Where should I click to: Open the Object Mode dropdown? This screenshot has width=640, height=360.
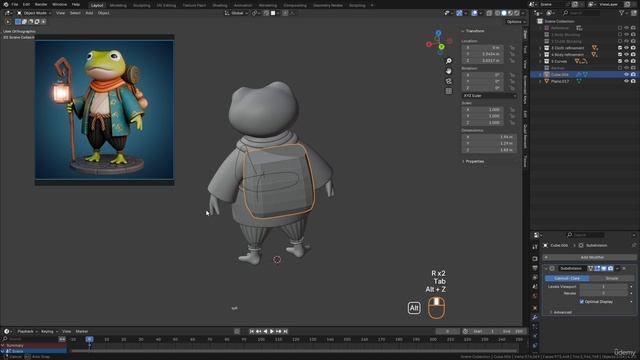(34, 13)
